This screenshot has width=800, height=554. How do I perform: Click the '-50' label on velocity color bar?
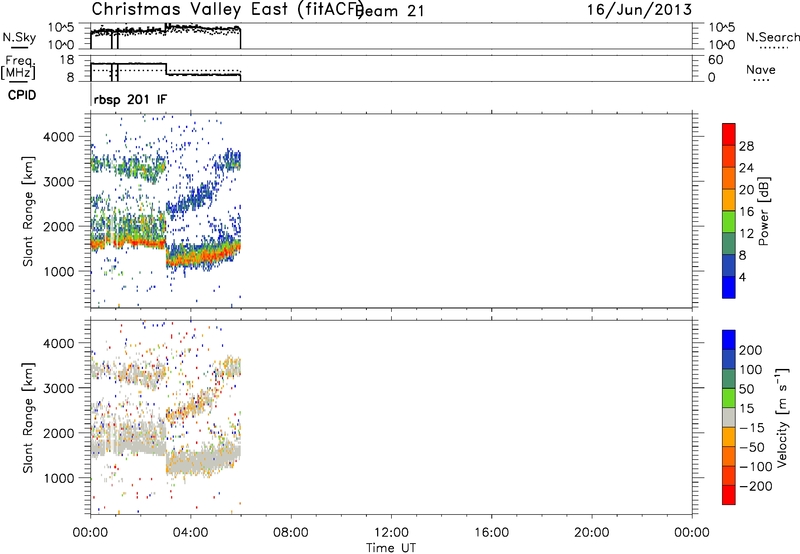pos(752,447)
